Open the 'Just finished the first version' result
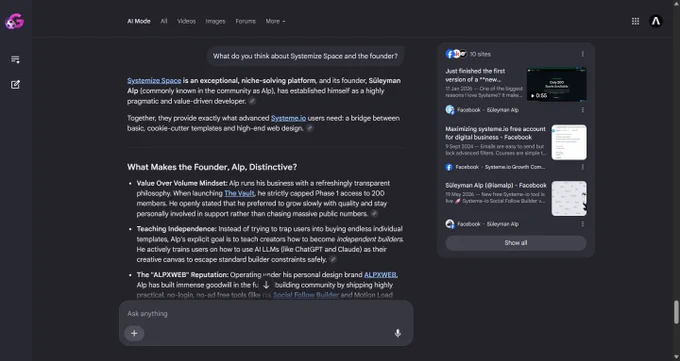Screen dimensions: 680x361 click(475, 75)
